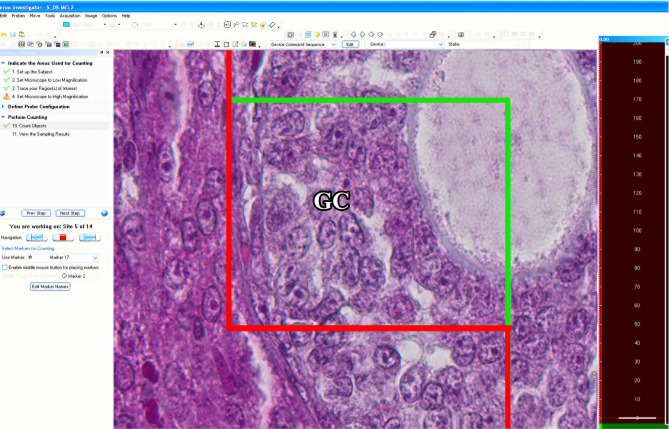Image resolution: width=669 pixels, height=429 pixels.
Task: Click the blue help globe icon
Action: 104,213
